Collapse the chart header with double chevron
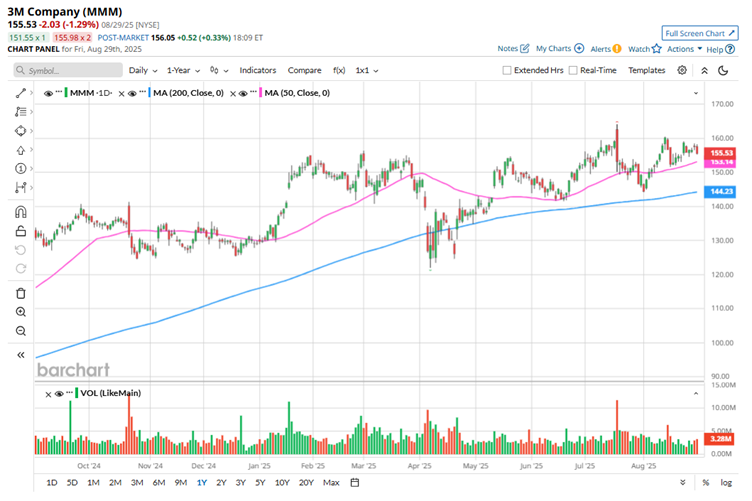The image size is (752, 501). tap(705, 70)
